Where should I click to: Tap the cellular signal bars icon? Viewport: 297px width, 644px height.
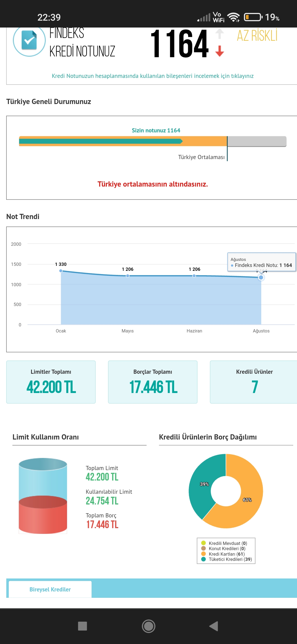(204, 18)
